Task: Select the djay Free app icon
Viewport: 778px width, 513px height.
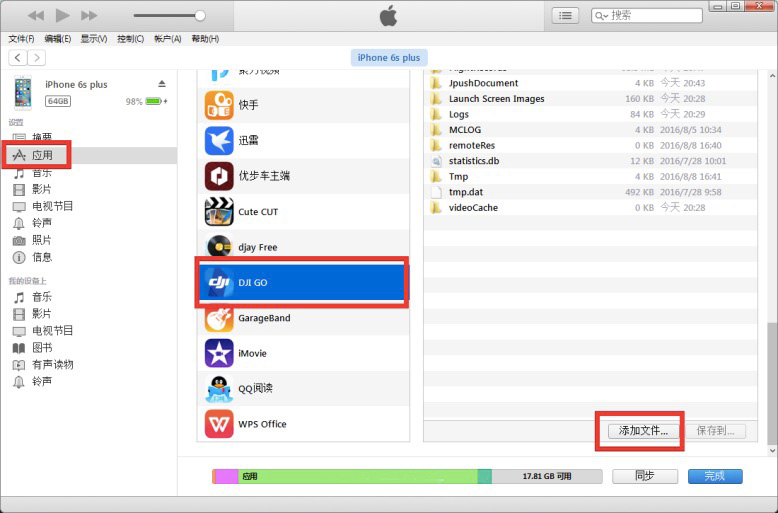Action: coord(219,247)
